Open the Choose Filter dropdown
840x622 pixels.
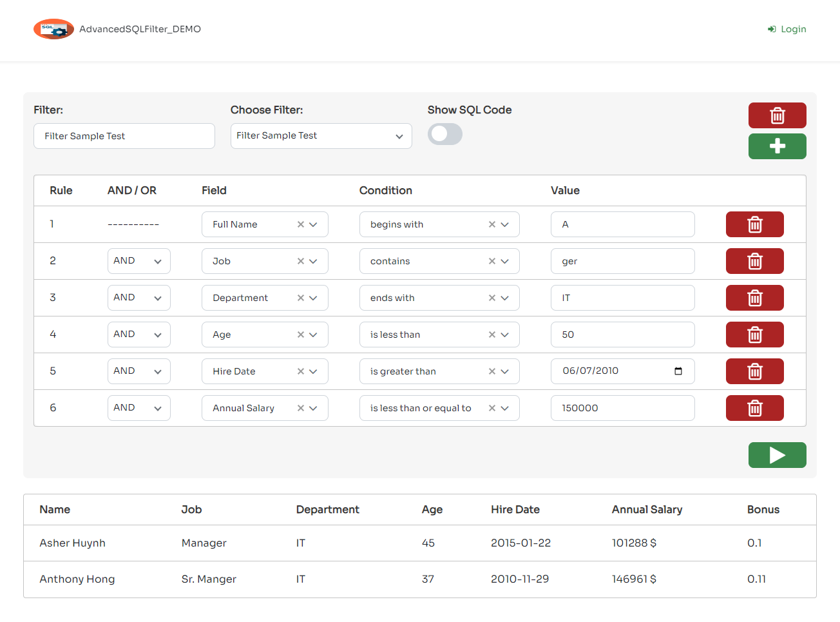tap(321, 136)
